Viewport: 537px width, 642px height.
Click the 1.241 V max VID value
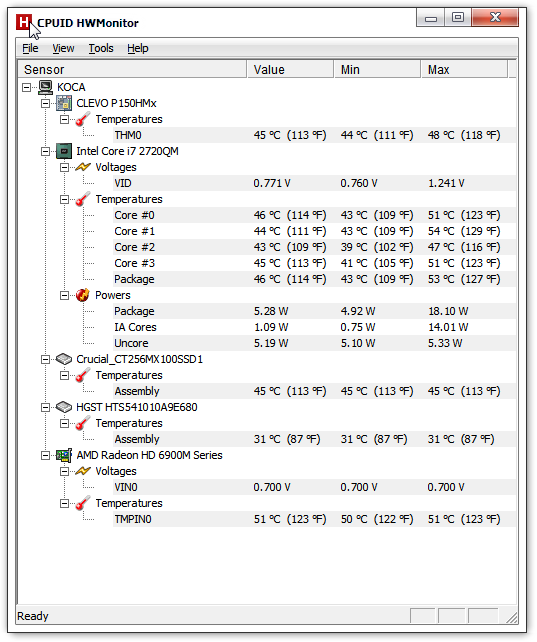(446, 183)
